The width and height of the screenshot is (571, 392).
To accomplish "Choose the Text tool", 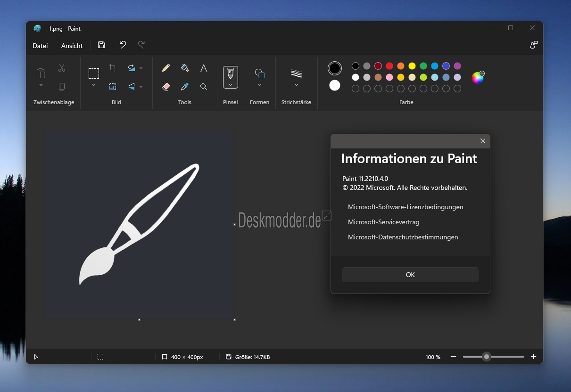I will pos(204,68).
